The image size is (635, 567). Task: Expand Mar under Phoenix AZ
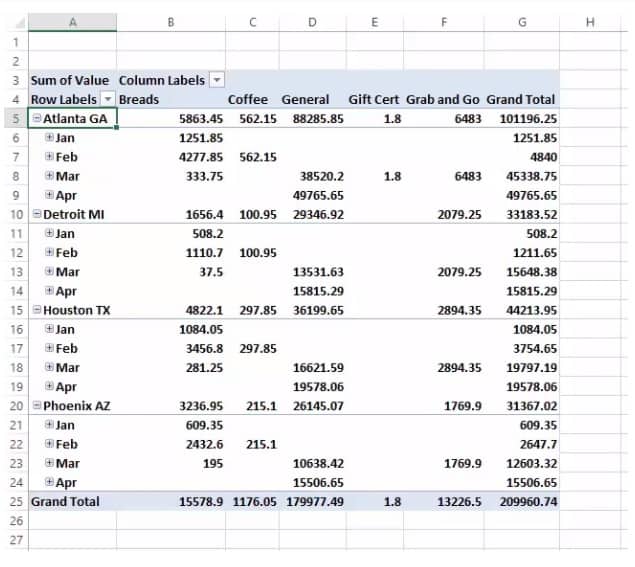point(49,462)
